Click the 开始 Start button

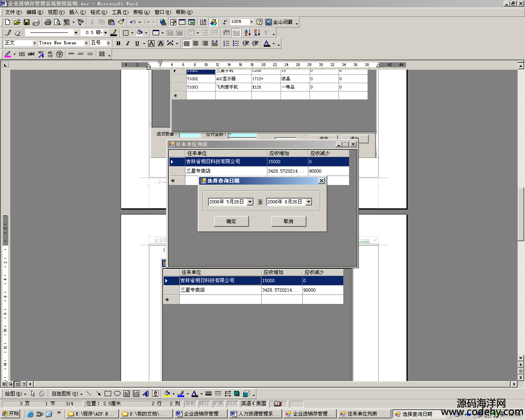11,413
